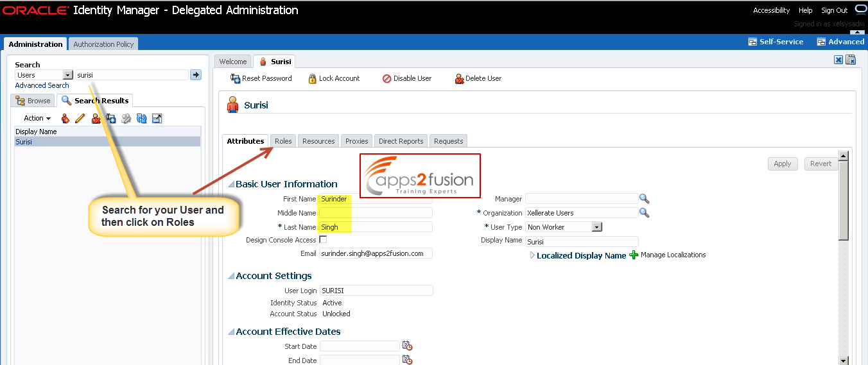
Task: Switch to the Roles tab
Action: tap(283, 141)
